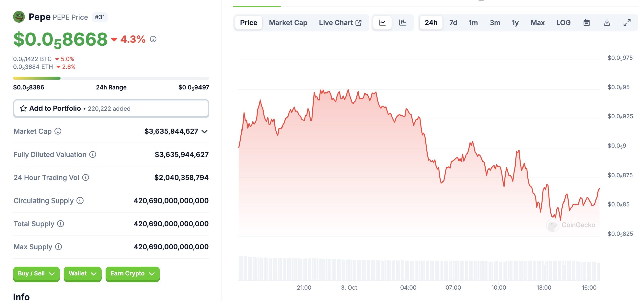Click Circulating Supply info icon

(x=80, y=200)
